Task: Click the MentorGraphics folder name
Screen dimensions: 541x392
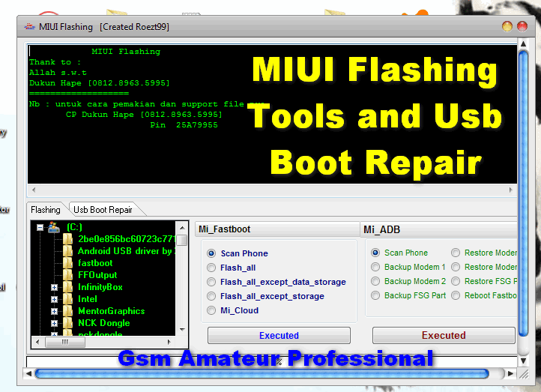Action: (x=111, y=311)
